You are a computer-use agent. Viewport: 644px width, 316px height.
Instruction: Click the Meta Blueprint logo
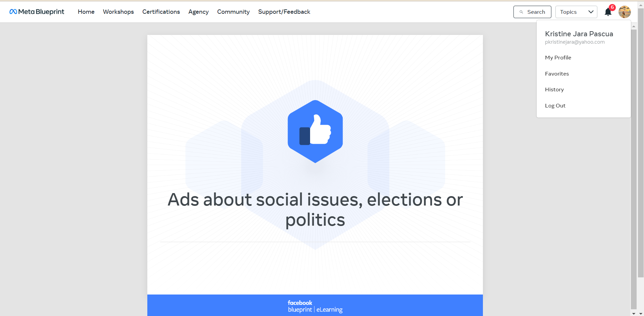tap(37, 12)
